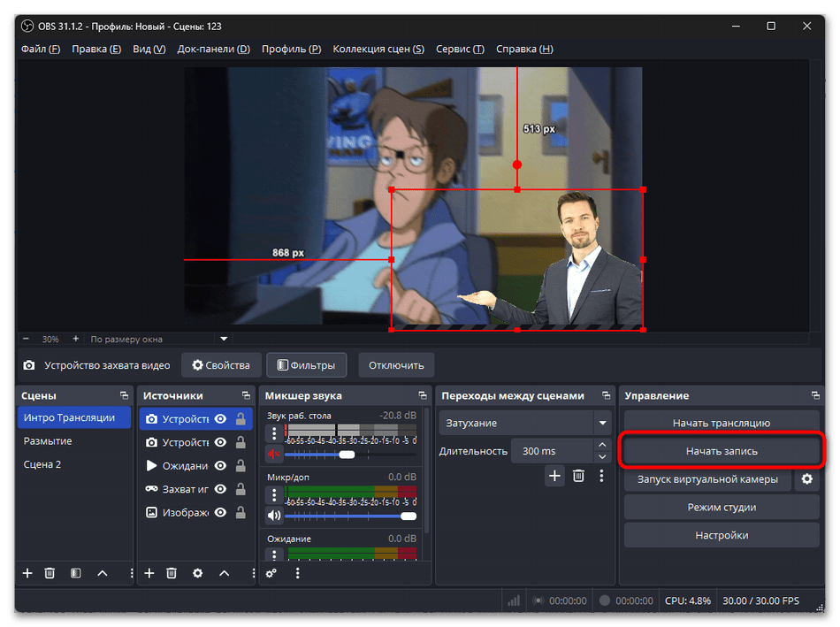Open the Коллекция сцен menu
Image resolution: width=840 pixels, height=627 pixels.
(378, 49)
